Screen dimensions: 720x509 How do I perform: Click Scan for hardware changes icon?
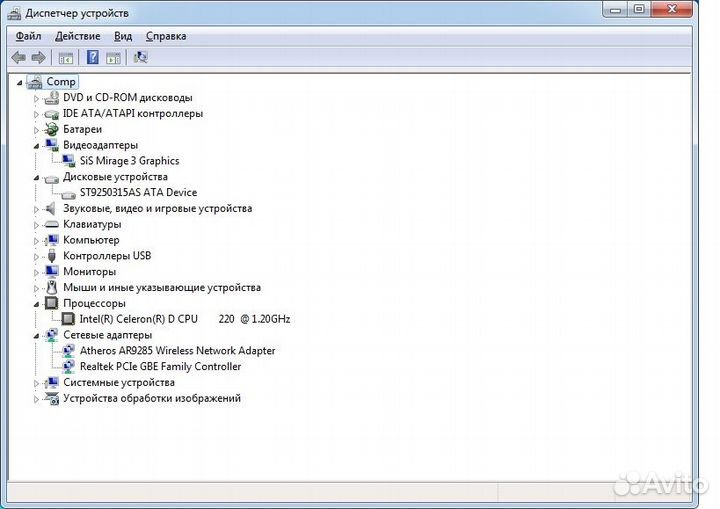140,57
